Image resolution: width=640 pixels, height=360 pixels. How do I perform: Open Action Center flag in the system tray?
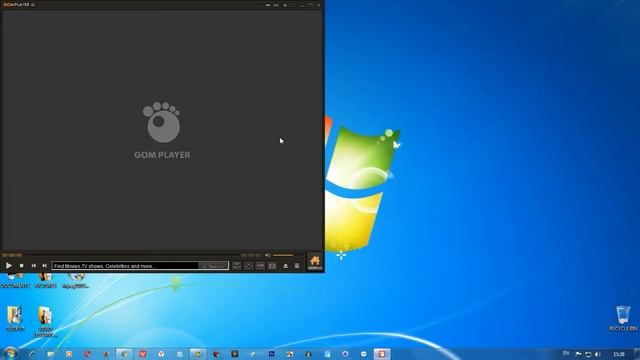[x=578, y=354]
